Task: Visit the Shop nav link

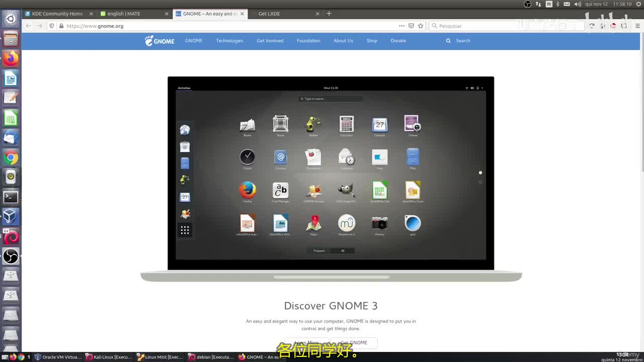Action: [372, 41]
